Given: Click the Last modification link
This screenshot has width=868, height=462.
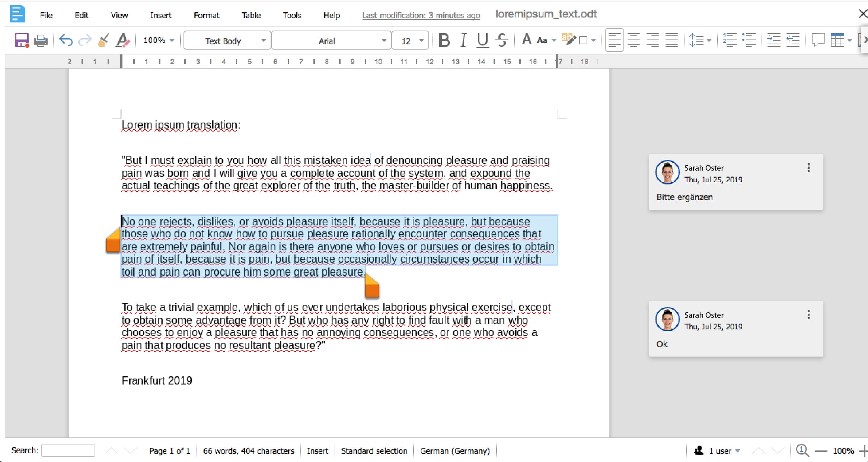Looking at the screenshot, I should click(421, 15).
